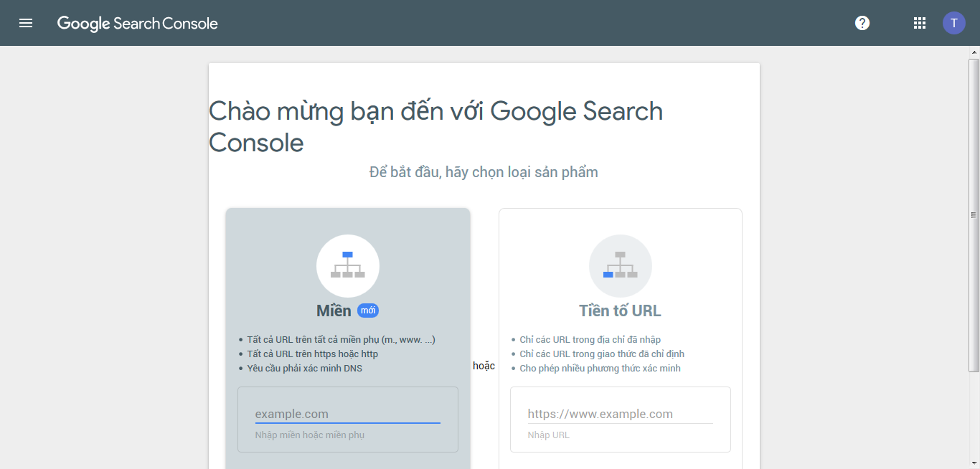Image resolution: width=980 pixels, height=469 pixels.
Task: Click the Google Search Console logo
Action: click(138, 23)
